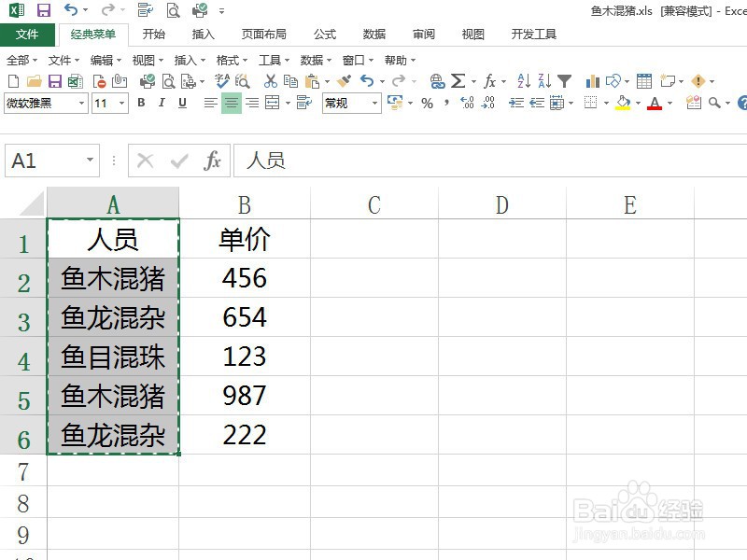Toggle italic formatting
747x560 pixels.
click(161, 103)
